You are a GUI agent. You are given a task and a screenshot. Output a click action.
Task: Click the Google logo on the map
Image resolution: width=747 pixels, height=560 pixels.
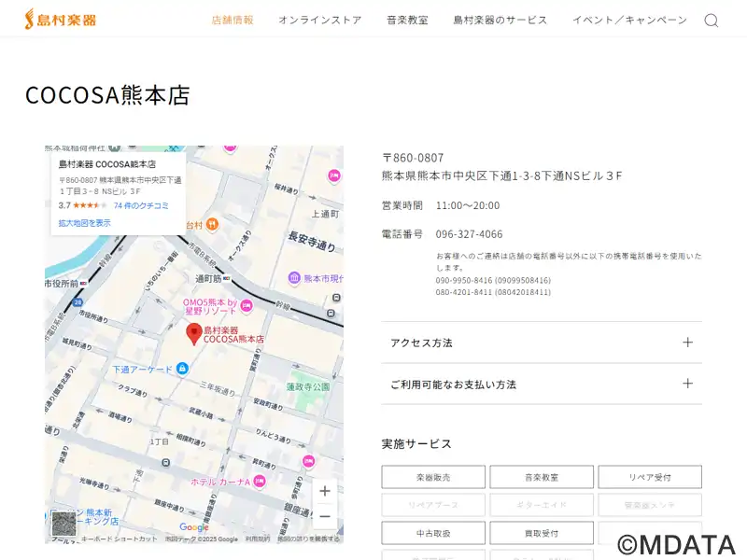click(194, 526)
